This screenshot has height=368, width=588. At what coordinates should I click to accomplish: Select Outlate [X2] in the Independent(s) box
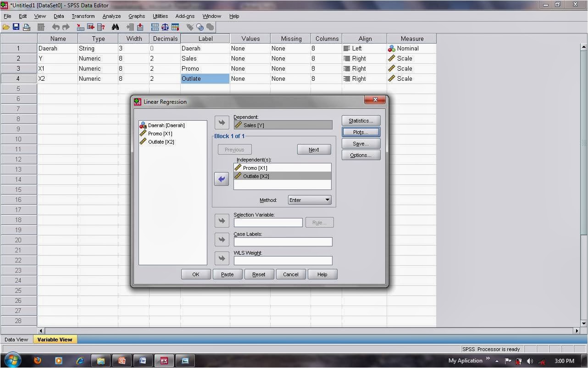pos(283,176)
